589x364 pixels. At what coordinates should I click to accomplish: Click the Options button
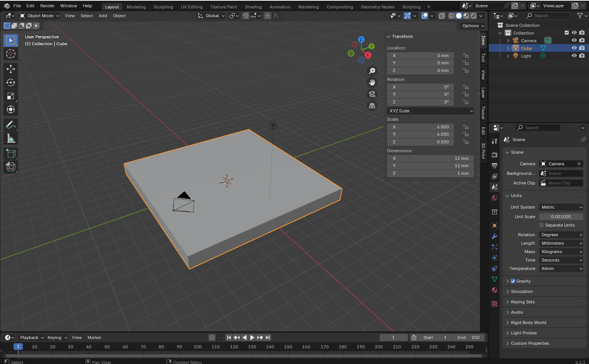[x=473, y=26]
